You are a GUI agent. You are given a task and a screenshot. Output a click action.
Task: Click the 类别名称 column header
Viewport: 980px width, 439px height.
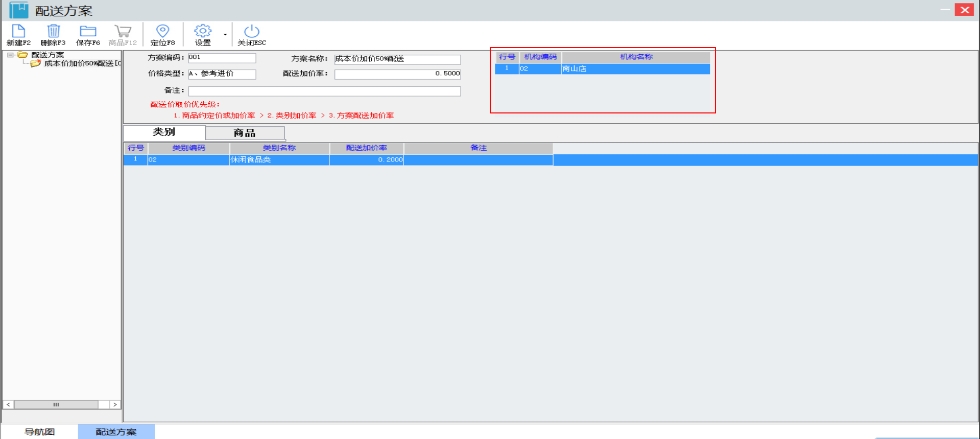[x=279, y=148]
